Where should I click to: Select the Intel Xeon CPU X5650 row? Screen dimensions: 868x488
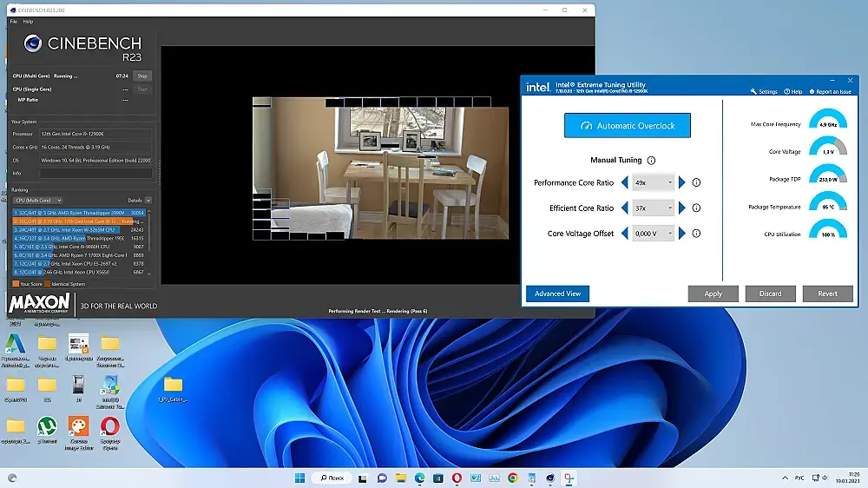coord(79,272)
